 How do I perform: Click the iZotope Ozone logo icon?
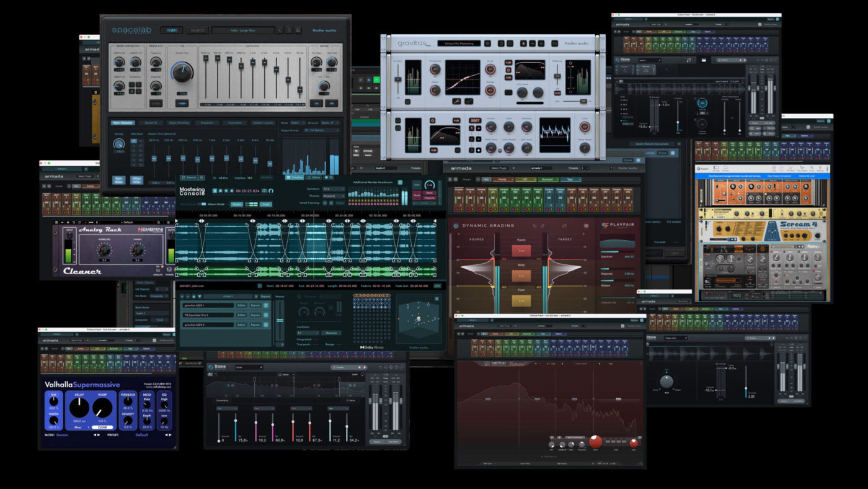point(211,367)
